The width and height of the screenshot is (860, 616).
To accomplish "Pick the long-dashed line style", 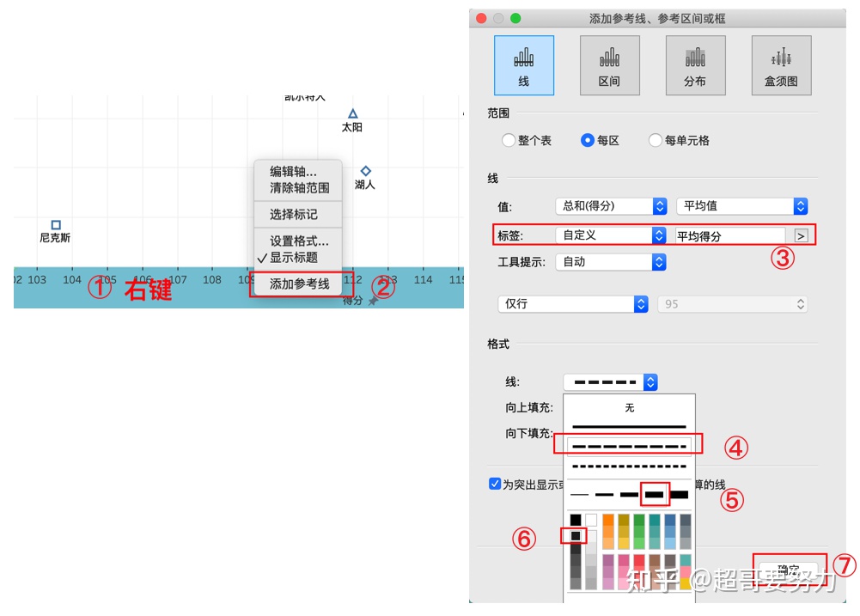I will (629, 447).
